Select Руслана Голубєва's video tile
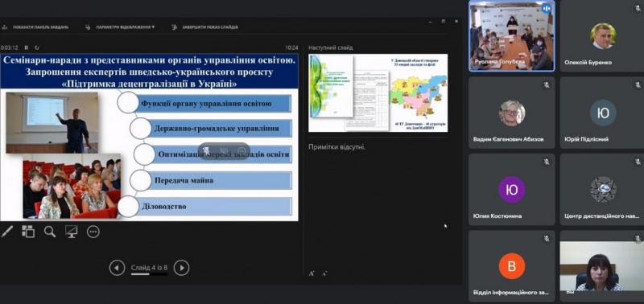This screenshot has width=644, height=304. coord(512,36)
